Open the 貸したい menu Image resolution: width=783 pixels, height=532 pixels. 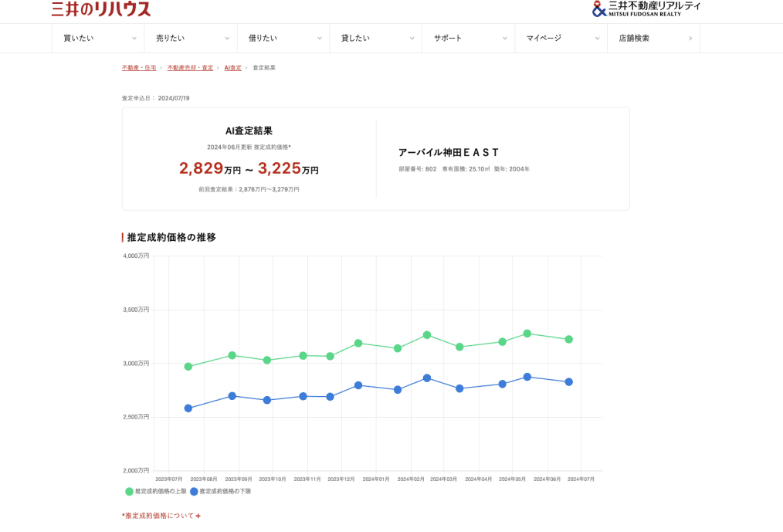(375, 38)
